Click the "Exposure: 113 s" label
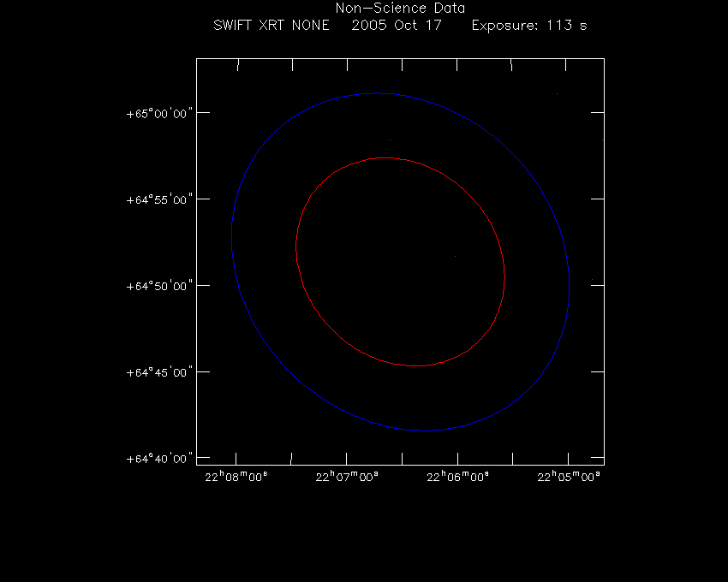 [529, 25]
